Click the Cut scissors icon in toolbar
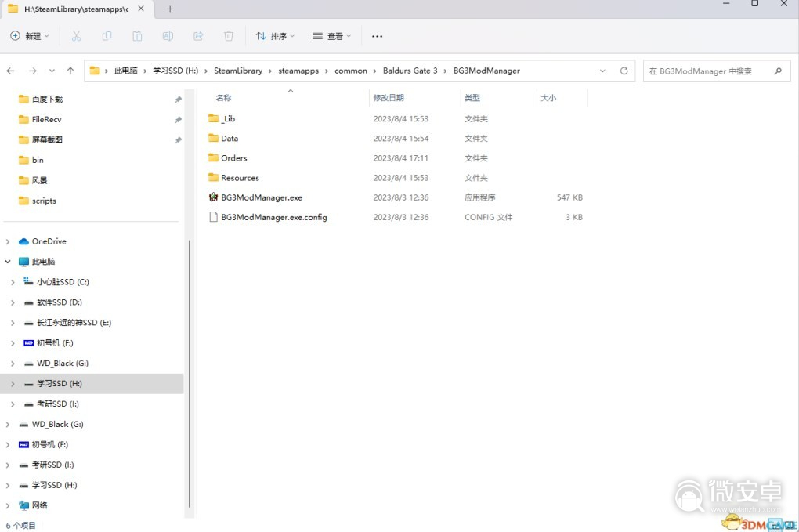The height and width of the screenshot is (532, 799). pos(76,36)
